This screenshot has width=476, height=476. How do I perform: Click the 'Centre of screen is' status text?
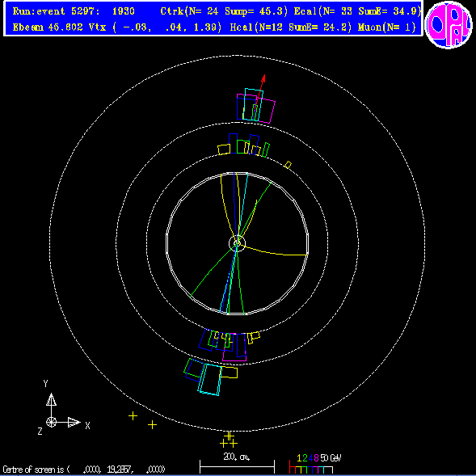point(36,470)
